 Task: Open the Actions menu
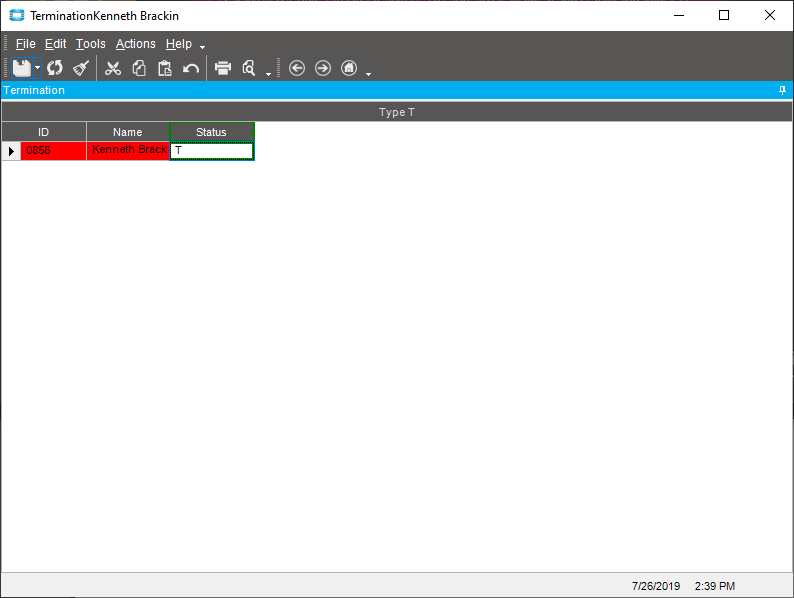[x=135, y=44]
